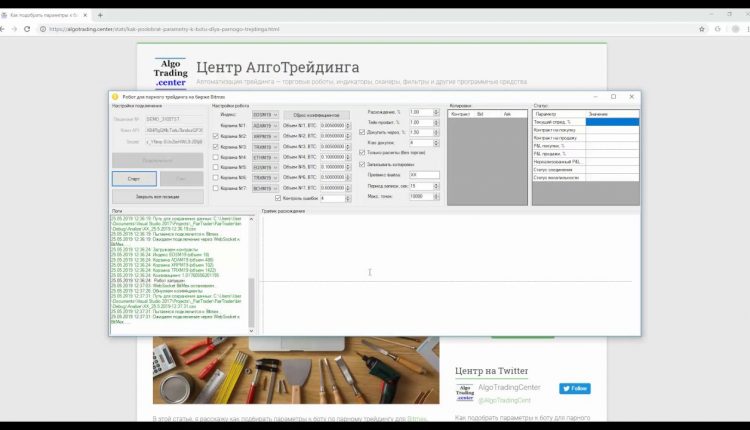Click the Algo Trading .center logo

170,73
